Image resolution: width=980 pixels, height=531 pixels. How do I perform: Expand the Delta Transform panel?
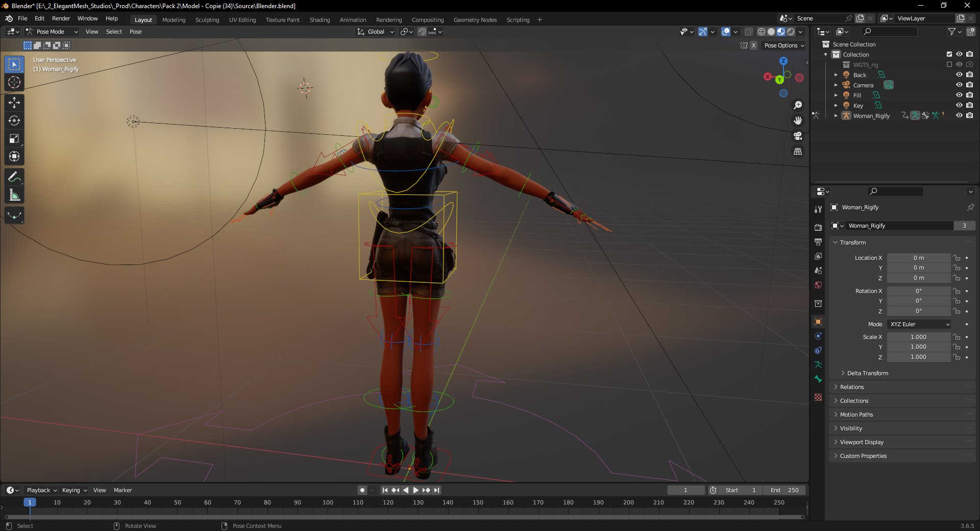pyautogui.click(x=867, y=373)
